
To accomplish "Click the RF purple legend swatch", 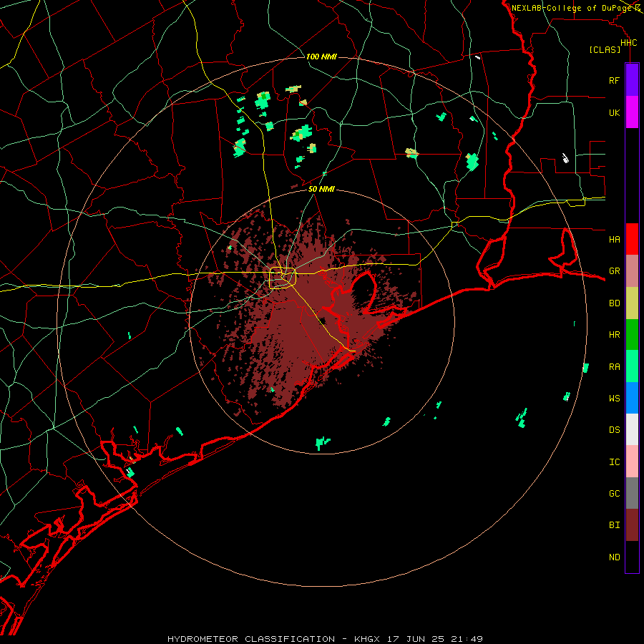I will pos(632,79).
